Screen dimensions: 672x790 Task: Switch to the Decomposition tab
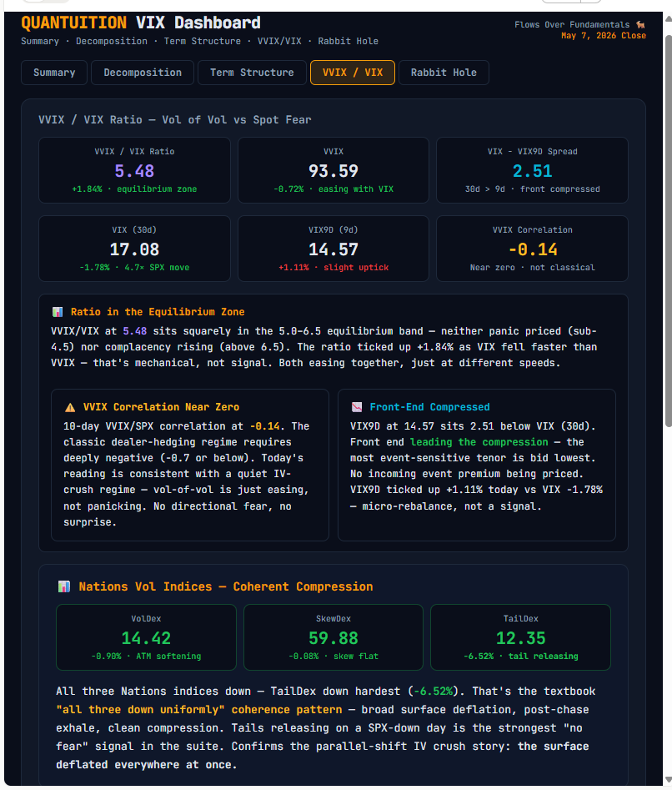pos(143,73)
